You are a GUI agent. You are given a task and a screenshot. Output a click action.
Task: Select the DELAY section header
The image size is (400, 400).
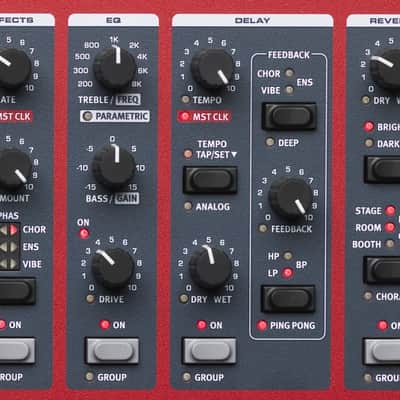click(x=252, y=21)
